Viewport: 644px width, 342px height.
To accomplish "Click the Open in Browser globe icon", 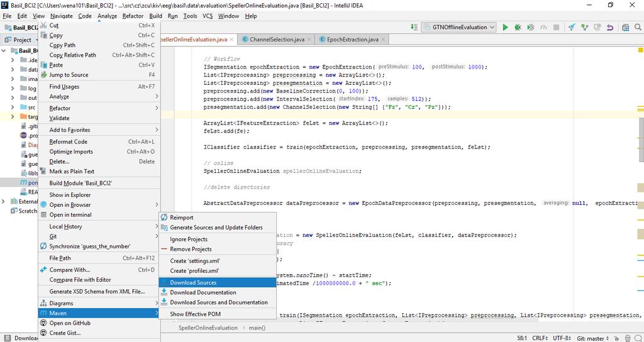I will 43,204.
